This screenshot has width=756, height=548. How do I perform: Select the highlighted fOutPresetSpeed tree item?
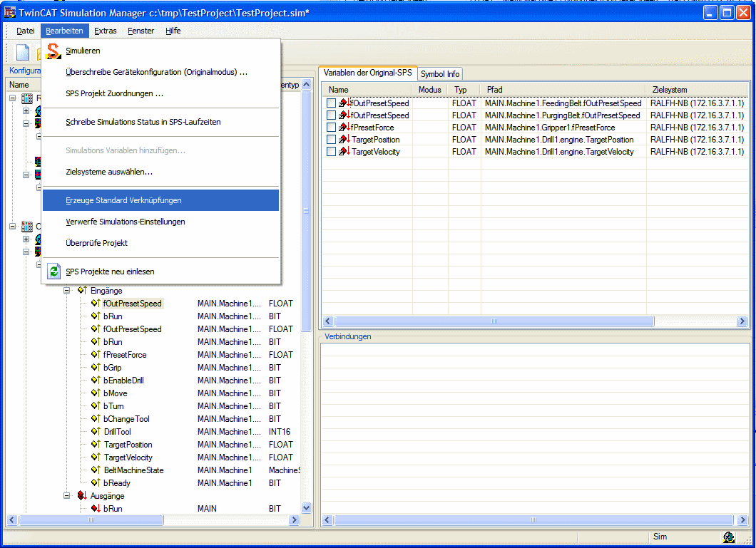click(x=132, y=304)
